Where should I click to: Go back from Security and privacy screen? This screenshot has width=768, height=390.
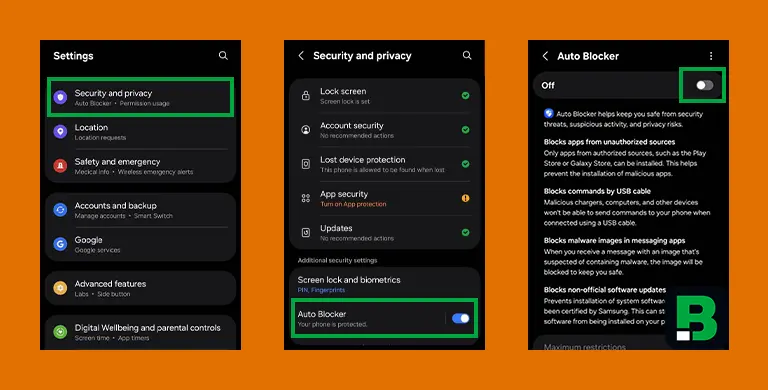point(301,55)
